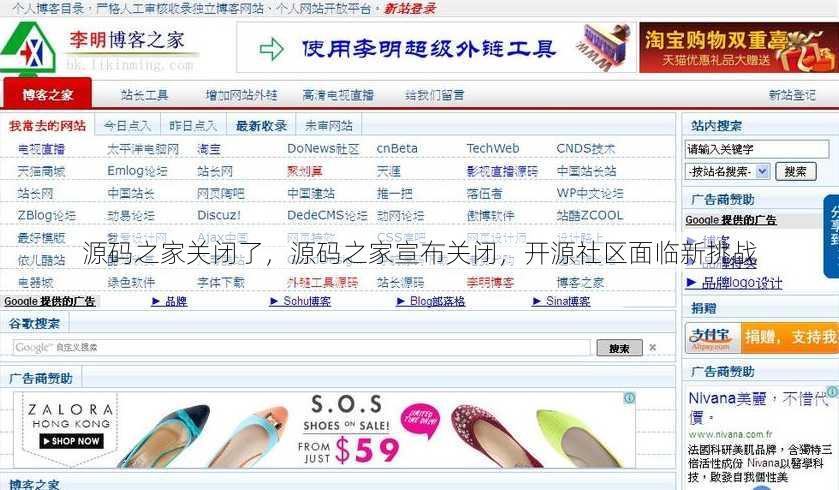Open the 太平洋电脑网 link

(x=143, y=149)
